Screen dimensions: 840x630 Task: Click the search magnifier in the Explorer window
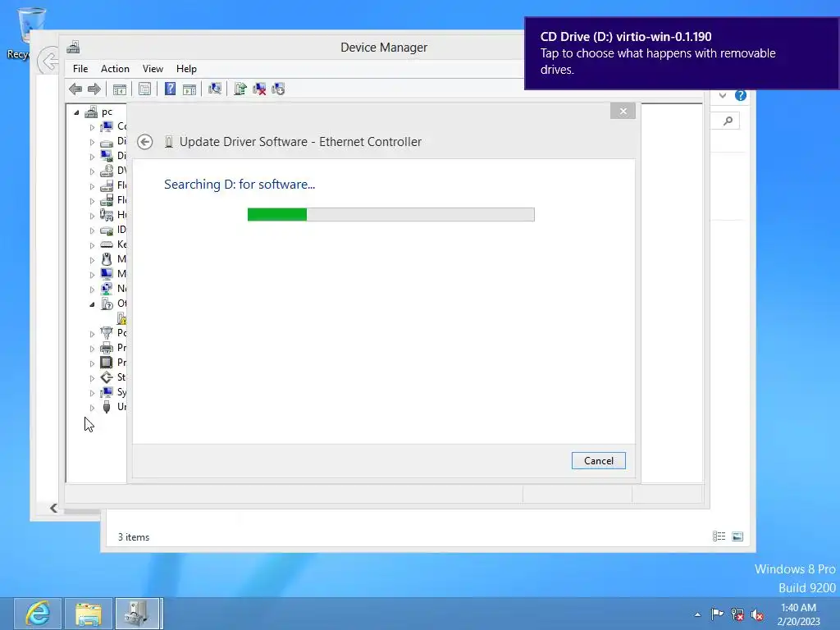728,121
